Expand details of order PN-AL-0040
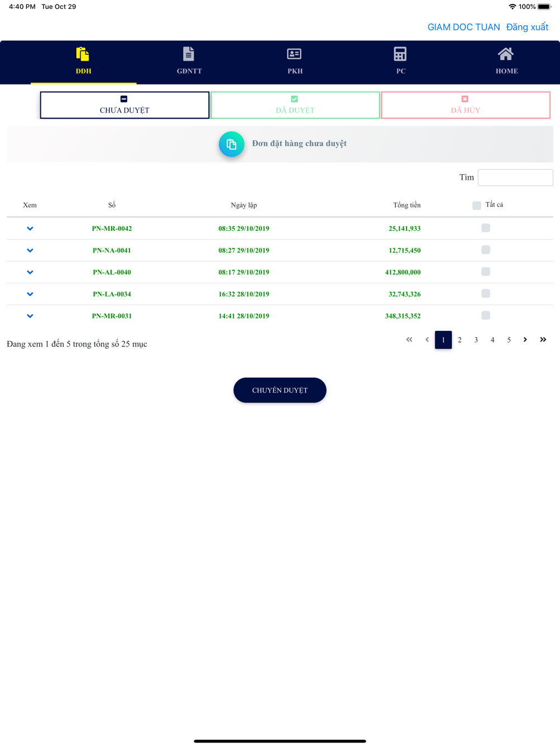Screen dimensions: 560x747 [30, 272]
